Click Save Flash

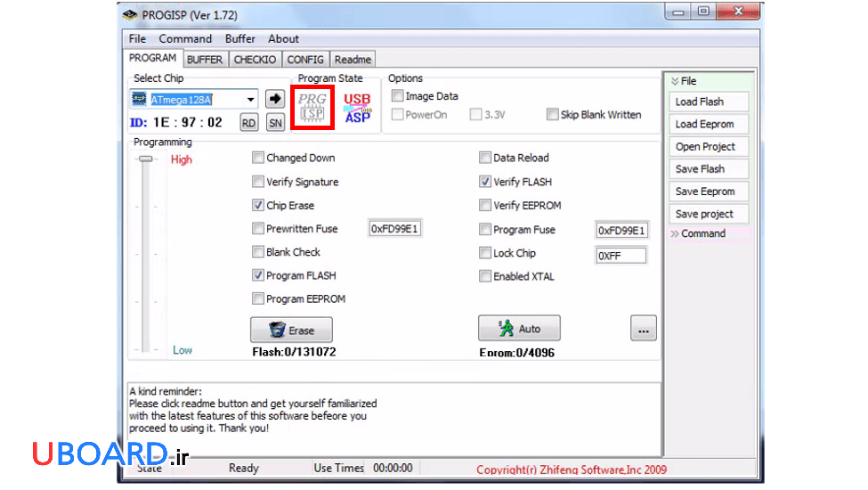tap(709, 169)
